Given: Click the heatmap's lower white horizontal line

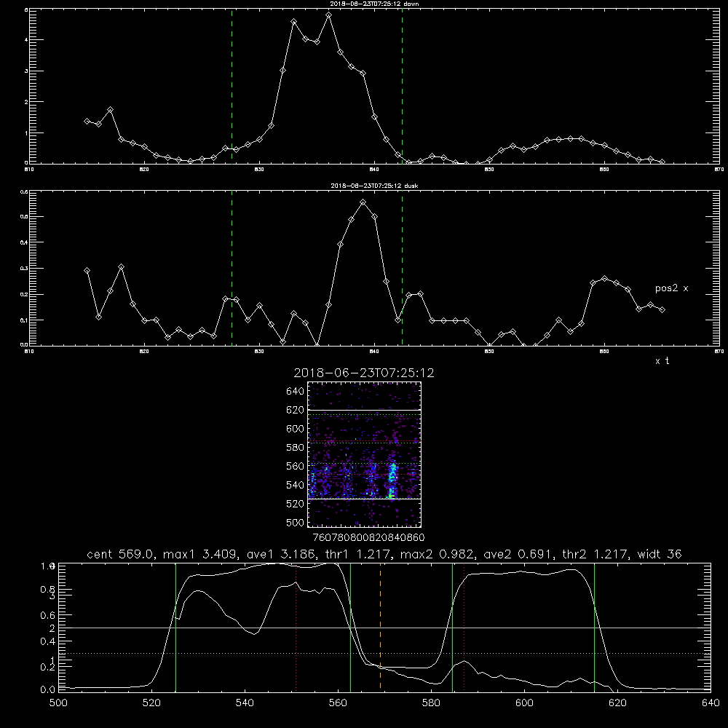Looking at the screenshot, I should click(364, 499).
